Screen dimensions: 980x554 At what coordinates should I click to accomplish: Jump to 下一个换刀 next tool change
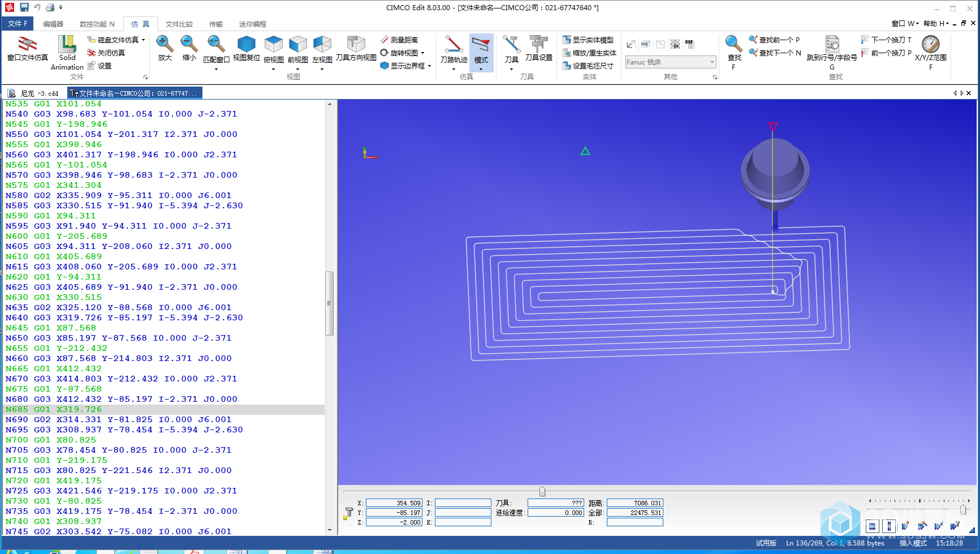[x=886, y=40]
